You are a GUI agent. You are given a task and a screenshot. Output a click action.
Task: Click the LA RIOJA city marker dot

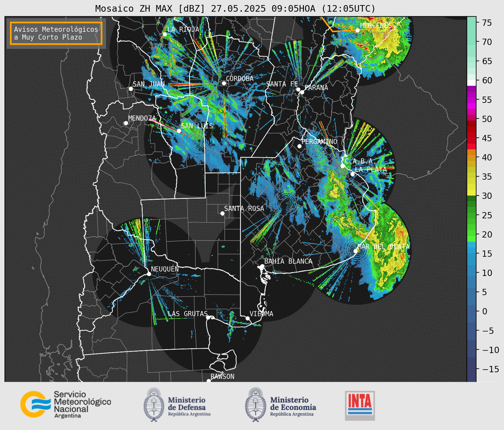(165, 34)
